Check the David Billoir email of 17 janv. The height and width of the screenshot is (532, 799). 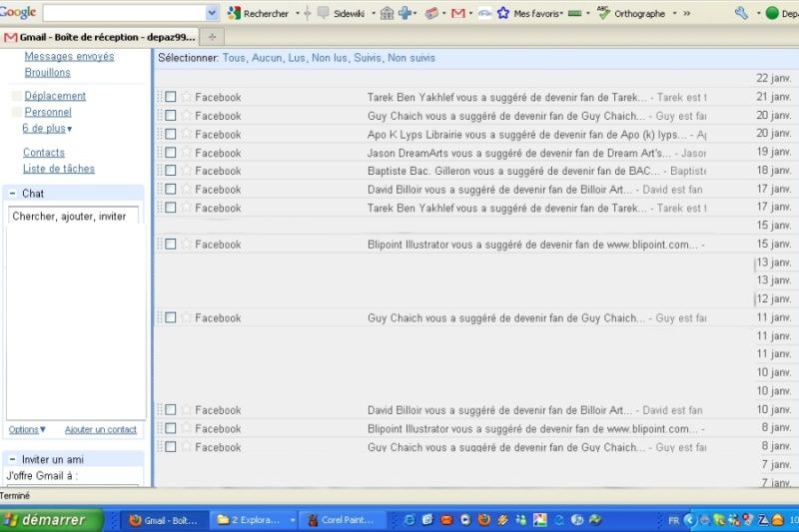click(170, 189)
